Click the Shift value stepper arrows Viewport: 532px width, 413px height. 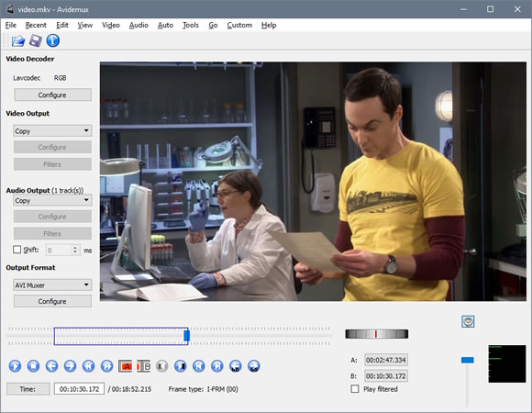pyautogui.click(x=75, y=251)
